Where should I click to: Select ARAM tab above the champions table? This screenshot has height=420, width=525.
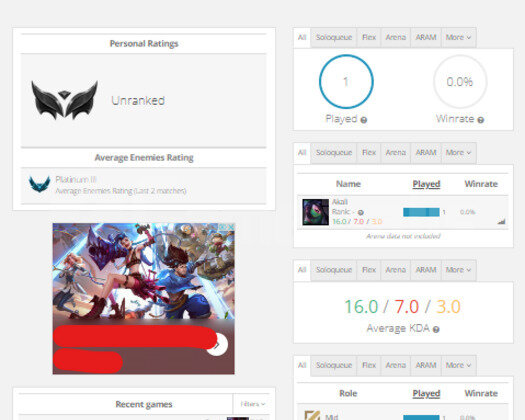pos(426,152)
